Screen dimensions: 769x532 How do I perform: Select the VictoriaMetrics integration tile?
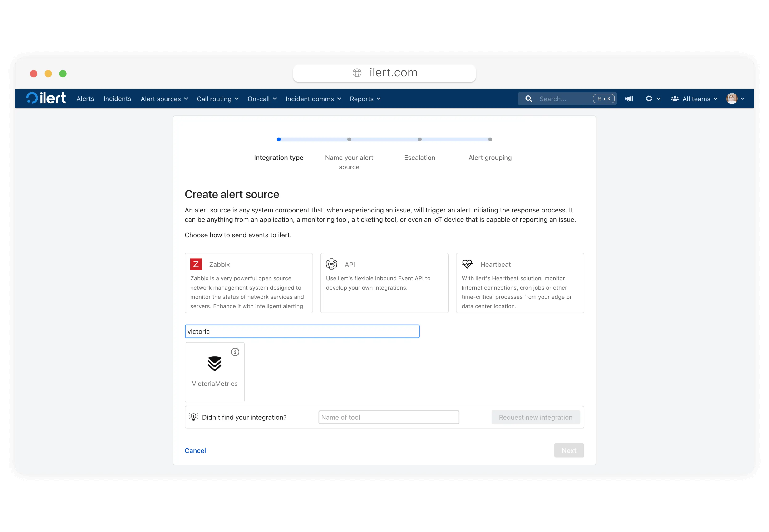click(x=215, y=372)
